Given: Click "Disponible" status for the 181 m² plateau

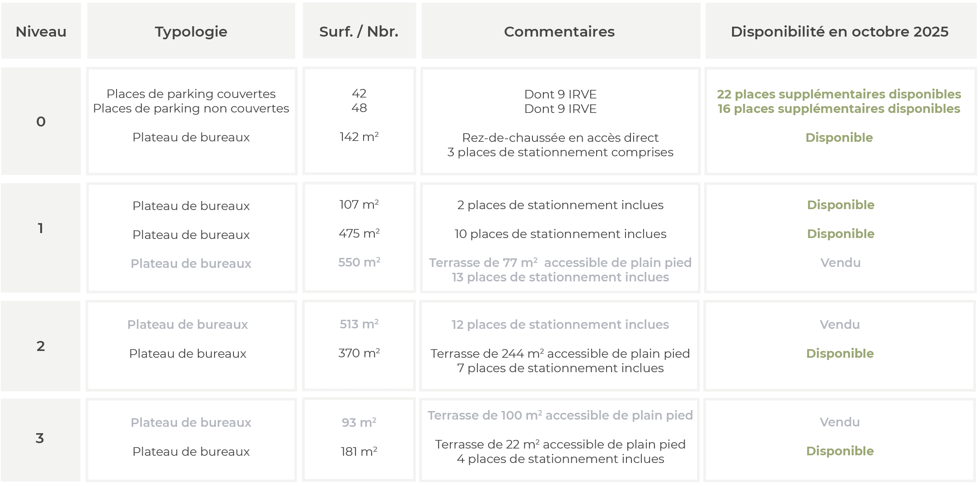Looking at the screenshot, I should point(840,451).
